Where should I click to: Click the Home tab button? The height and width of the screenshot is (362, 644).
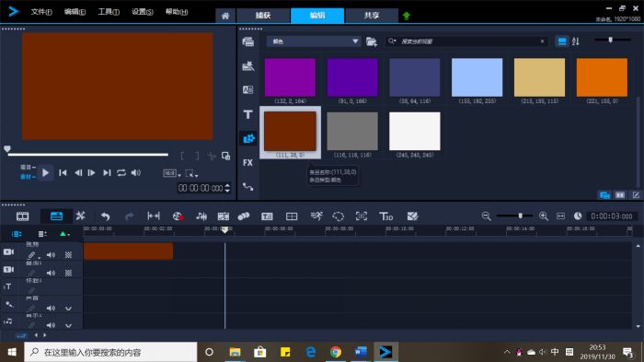(225, 16)
